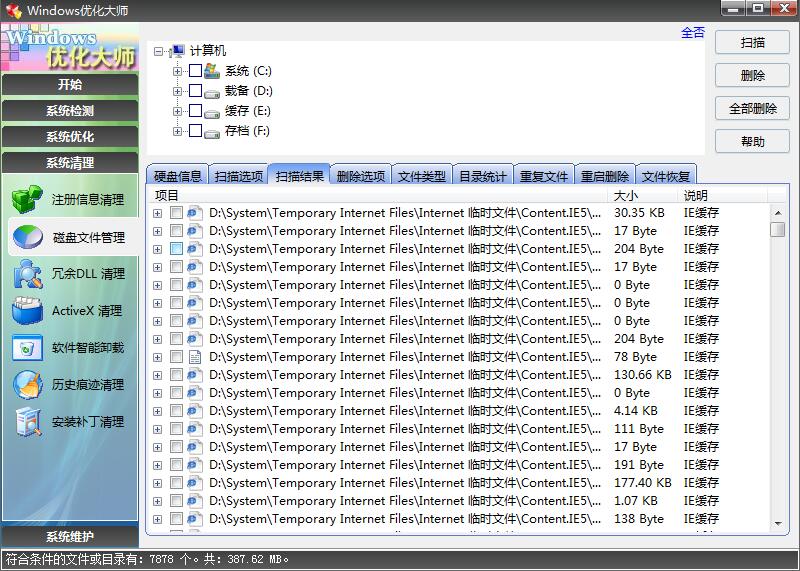Image resolution: width=800 pixels, height=571 pixels.
Task: Expand the 载备 (D:) drive node
Action: tap(177, 91)
